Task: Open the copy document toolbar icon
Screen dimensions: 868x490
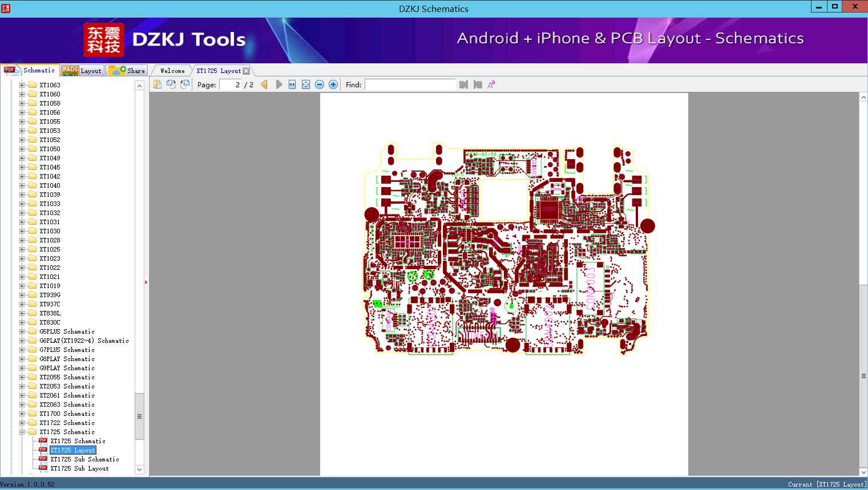Action: (x=158, y=84)
